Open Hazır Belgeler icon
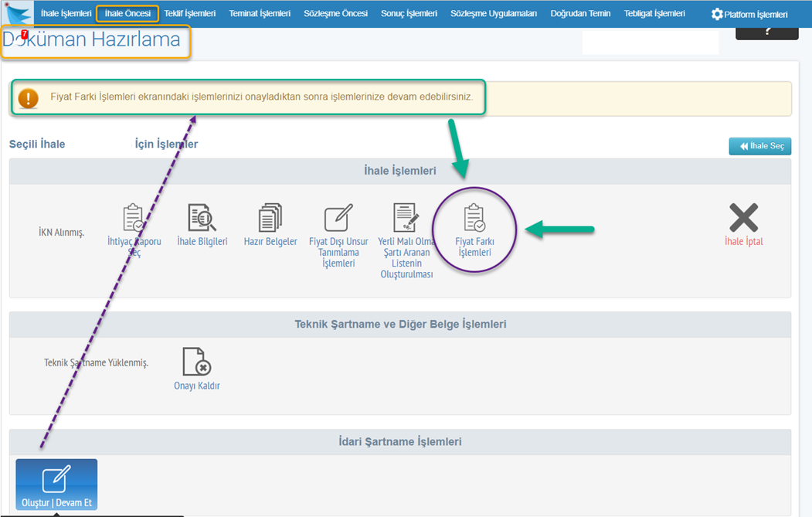 pyautogui.click(x=270, y=219)
